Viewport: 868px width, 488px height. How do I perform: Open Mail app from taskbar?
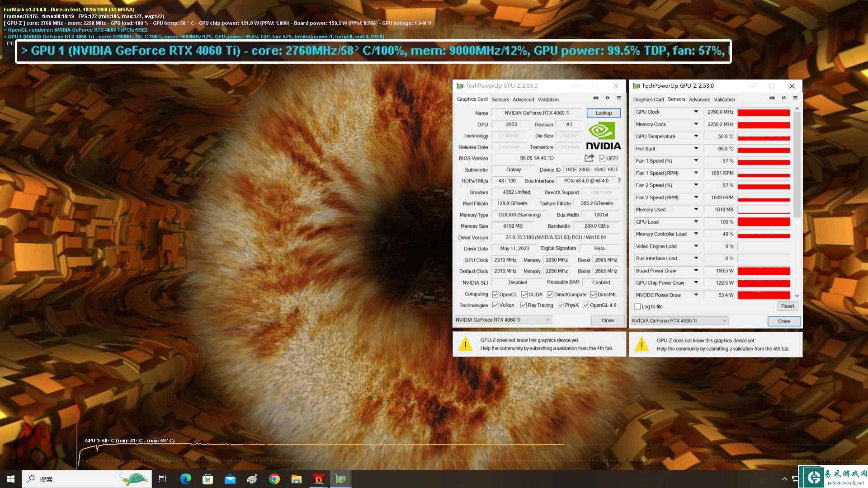click(230, 479)
